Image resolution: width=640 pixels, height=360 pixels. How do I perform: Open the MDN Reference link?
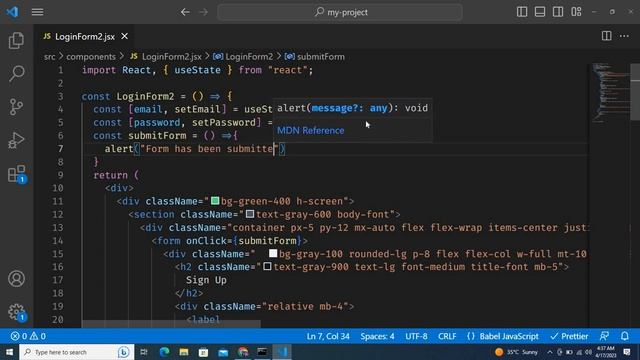(311, 131)
